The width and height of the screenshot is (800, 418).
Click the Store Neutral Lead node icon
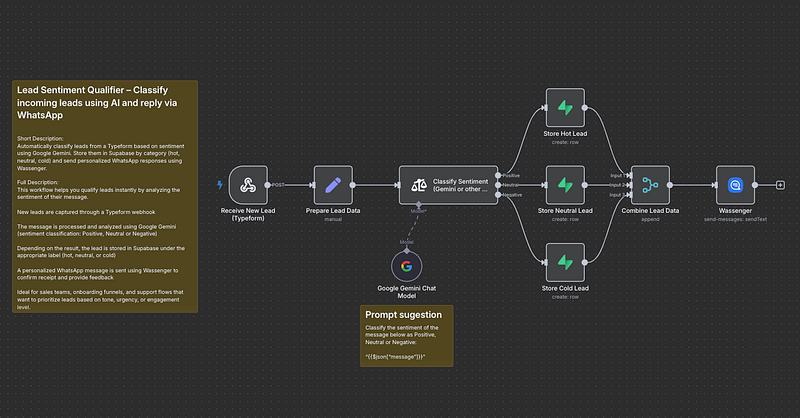(x=565, y=185)
